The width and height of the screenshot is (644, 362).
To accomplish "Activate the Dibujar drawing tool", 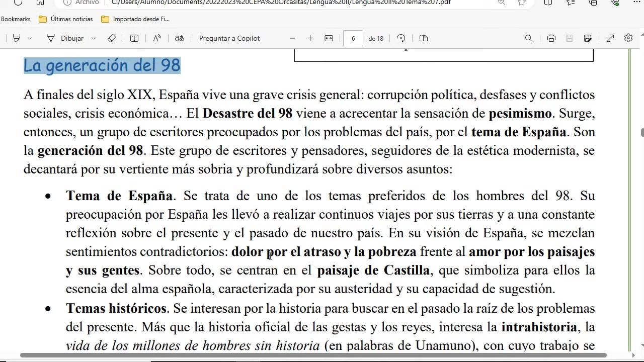I will [65, 38].
